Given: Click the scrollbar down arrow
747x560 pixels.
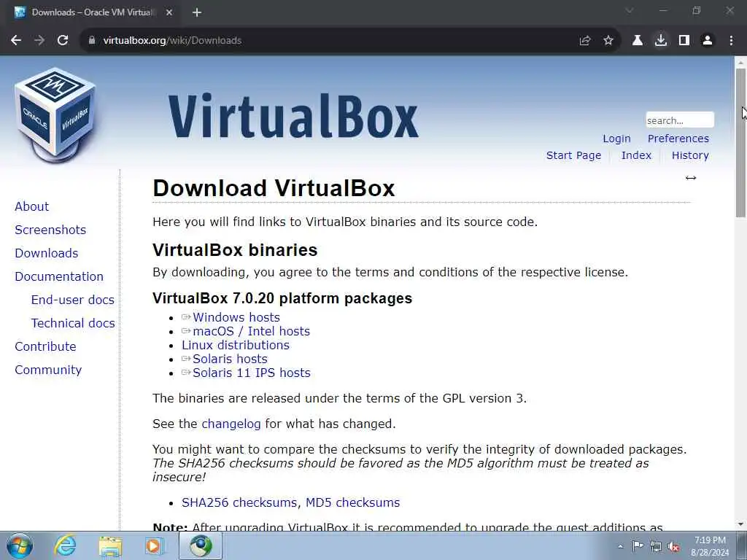Looking at the screenshot, I should pos(741,525).
